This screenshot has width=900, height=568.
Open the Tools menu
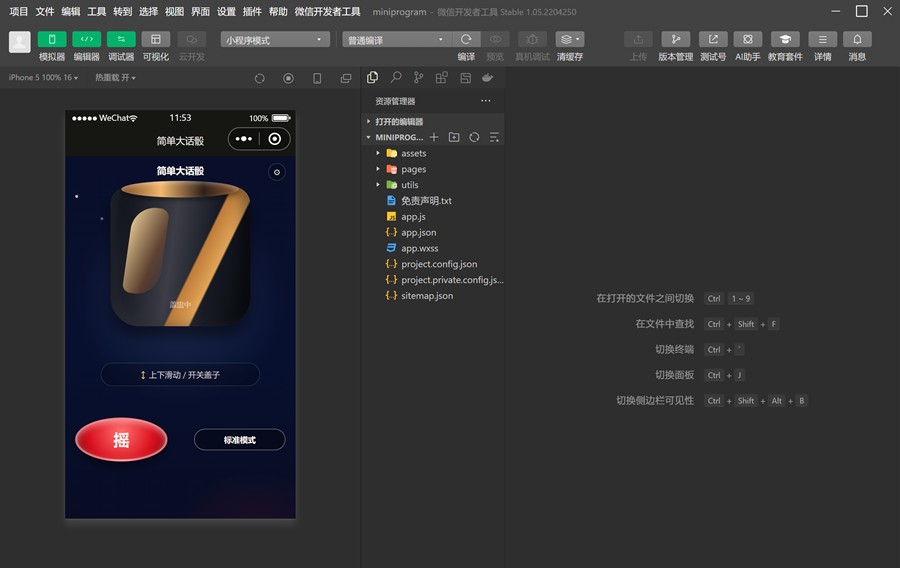pyautogui.click(x=96, y=11)
